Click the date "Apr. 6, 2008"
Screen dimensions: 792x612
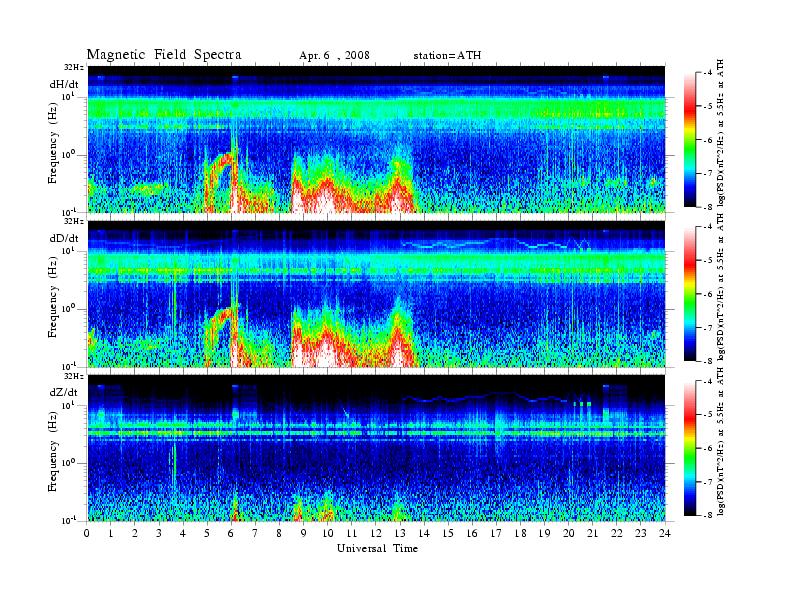[334, 56]
